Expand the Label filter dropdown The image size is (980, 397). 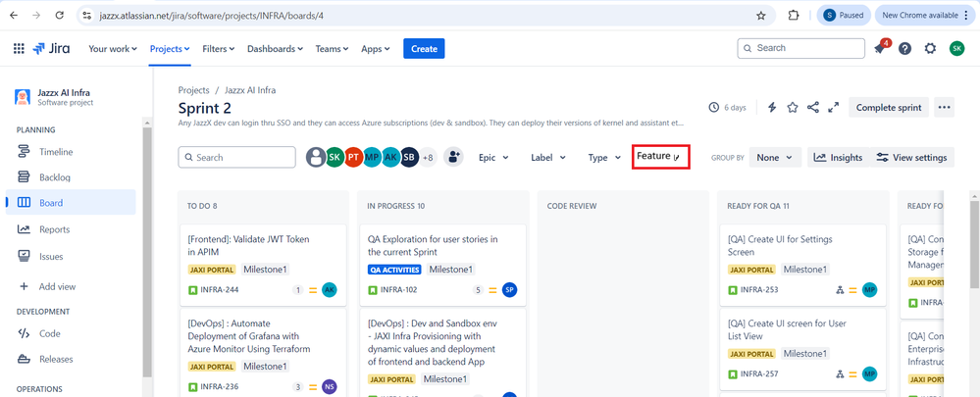pos(548,158)
